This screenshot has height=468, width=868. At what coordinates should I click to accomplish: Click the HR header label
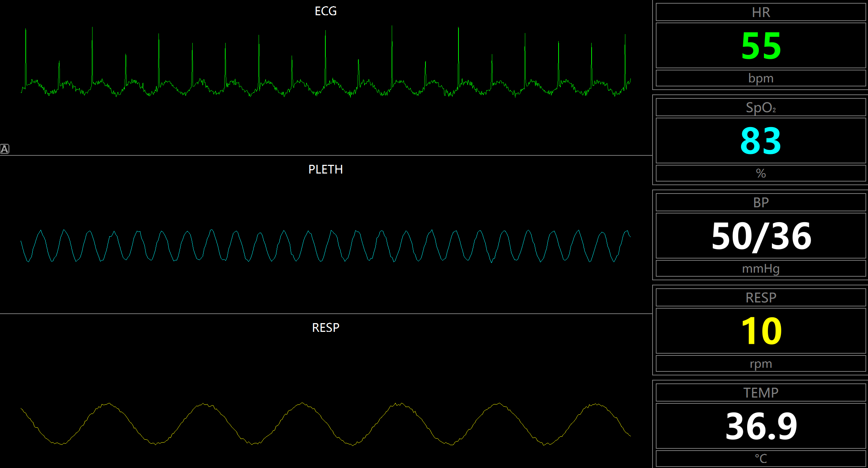(761, 13)
